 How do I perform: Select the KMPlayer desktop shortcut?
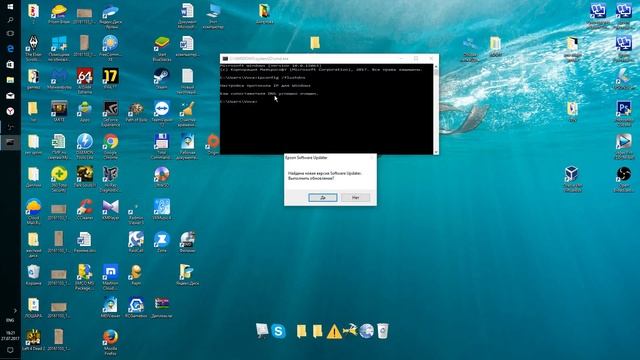click(x=110, y=210)
